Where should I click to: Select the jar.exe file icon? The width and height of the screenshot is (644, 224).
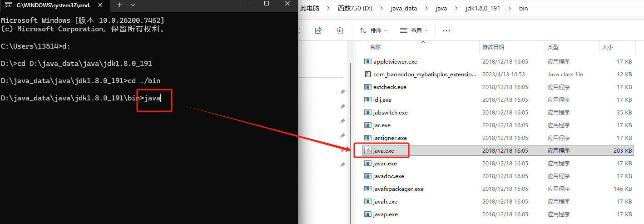coord(368,125)
